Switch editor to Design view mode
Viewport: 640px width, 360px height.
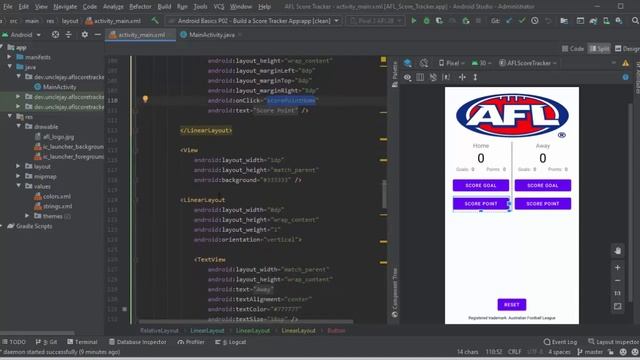627,49
